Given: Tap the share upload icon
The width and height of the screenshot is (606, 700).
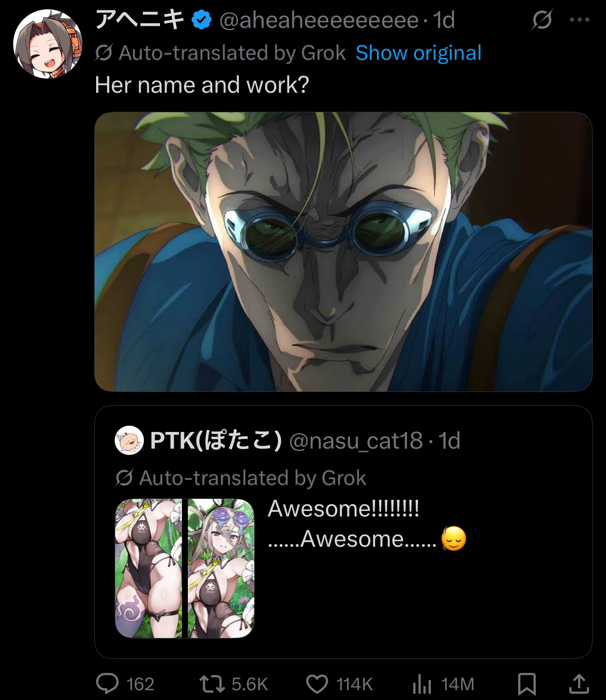Looking at the screenshot, I should 579,683.
